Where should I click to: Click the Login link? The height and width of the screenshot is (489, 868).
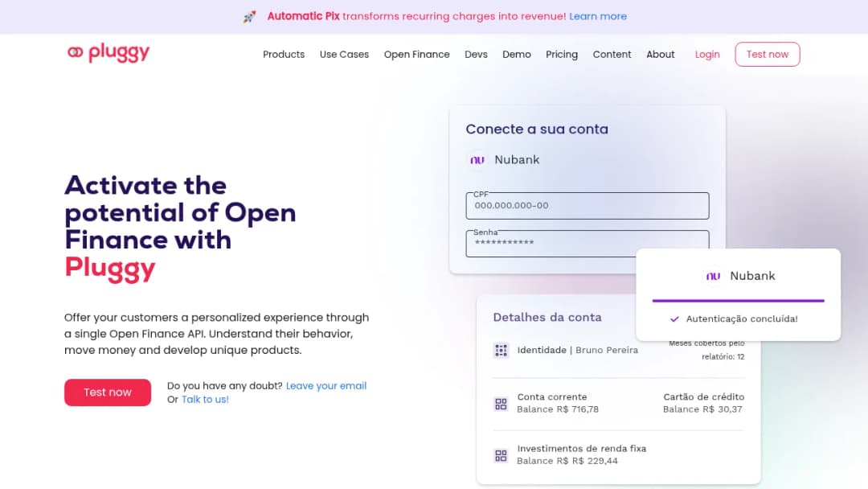pos(707,54)
